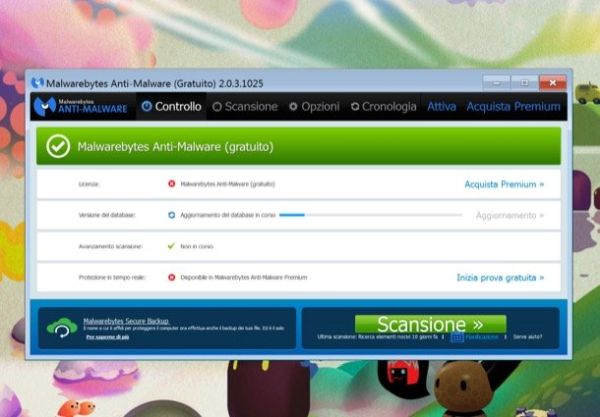Click 'Per saperne di più' link
The image size is (600, 417).
108,337
